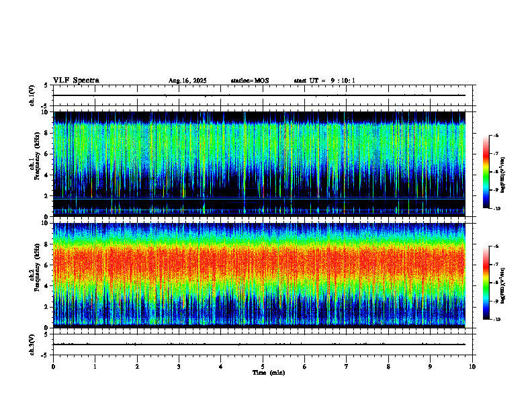The image size is (532, 411).
Task: Click the "VLF Spectra" plot title
Action: [x=76, y=81]
